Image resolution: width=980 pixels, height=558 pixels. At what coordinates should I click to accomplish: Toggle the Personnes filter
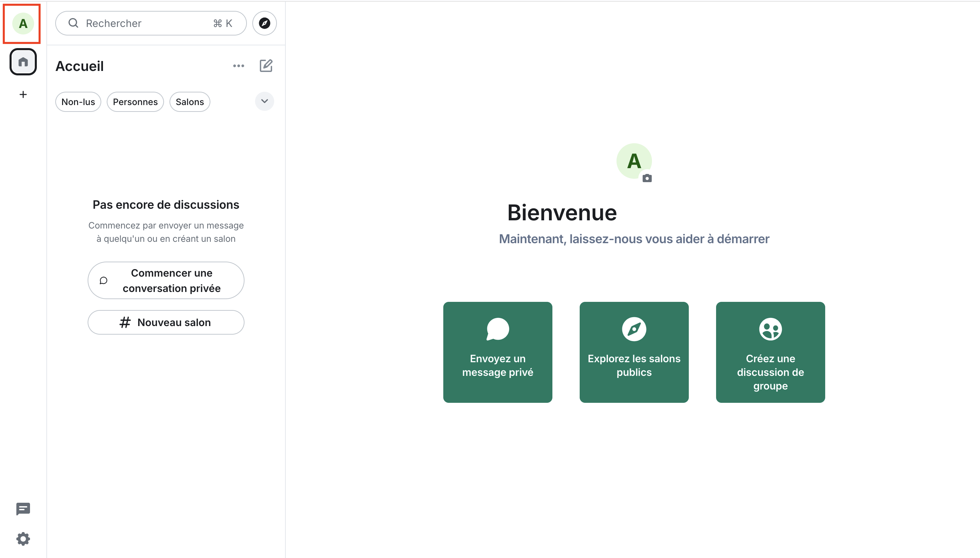(135, 102)
